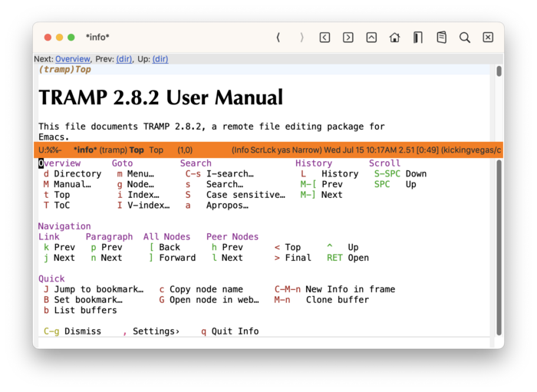
Task: Select the ToC entry
Action: (57, 206)
